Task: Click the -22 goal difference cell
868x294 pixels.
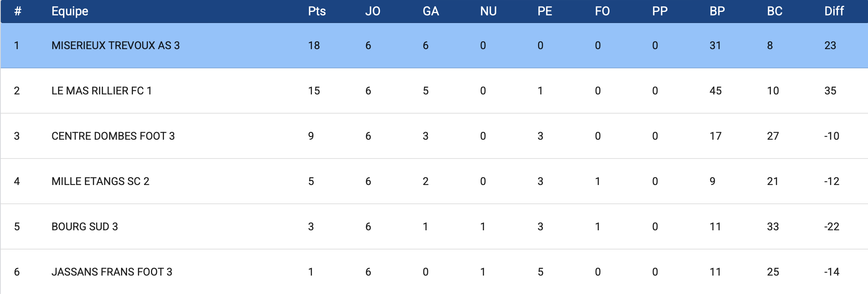Action: point(832,227)
